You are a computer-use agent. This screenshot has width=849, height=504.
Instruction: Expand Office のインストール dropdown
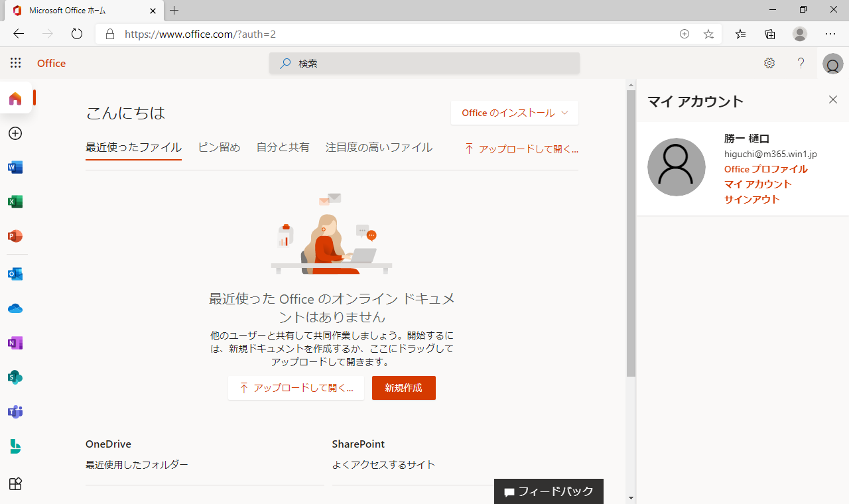515,113
